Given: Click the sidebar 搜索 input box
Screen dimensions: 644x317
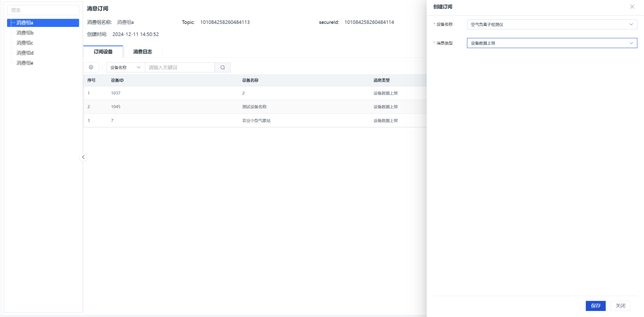Looking at the screenshot, I should click(43, 10).
